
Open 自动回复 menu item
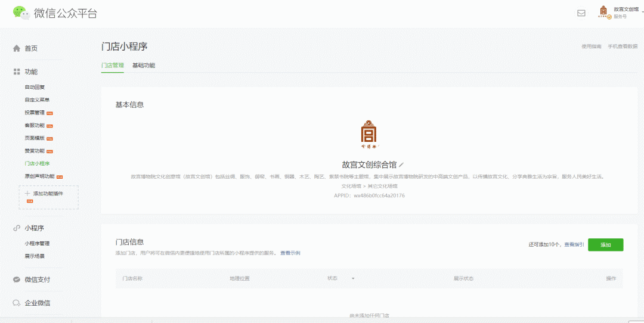point(35,87)
